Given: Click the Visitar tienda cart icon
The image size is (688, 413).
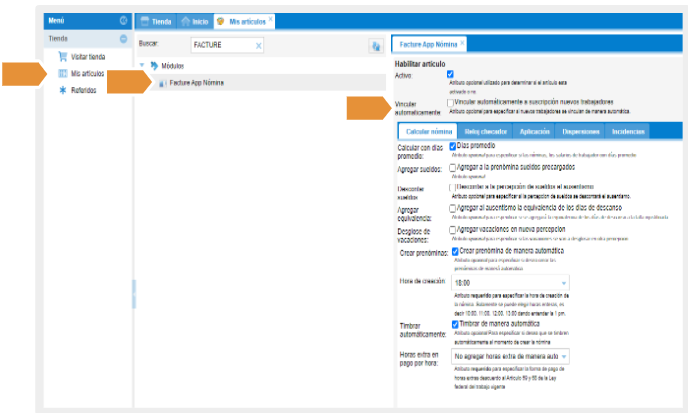Looking at the screenshot, I should pos(63,57).
